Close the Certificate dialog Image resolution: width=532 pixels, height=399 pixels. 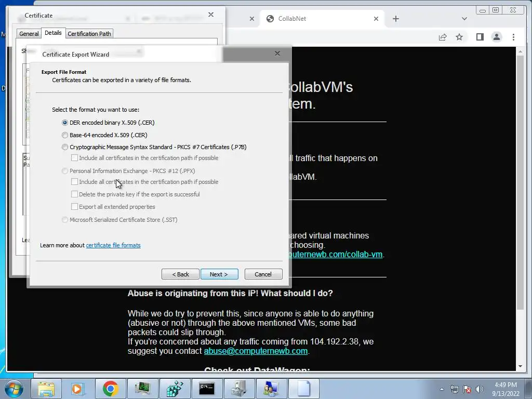coord(211,15)
